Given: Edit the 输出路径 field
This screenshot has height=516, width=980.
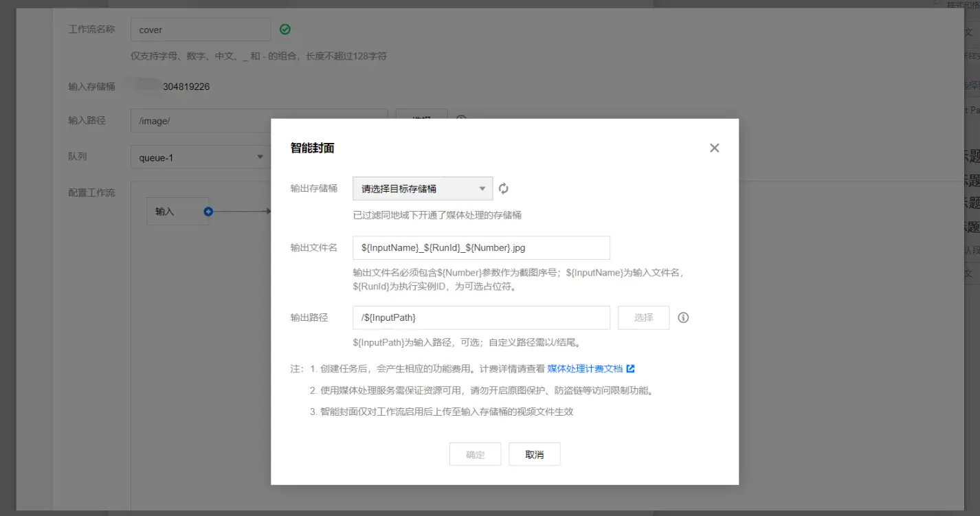Looking at the screenshot, I should click(x=481, y=317).
